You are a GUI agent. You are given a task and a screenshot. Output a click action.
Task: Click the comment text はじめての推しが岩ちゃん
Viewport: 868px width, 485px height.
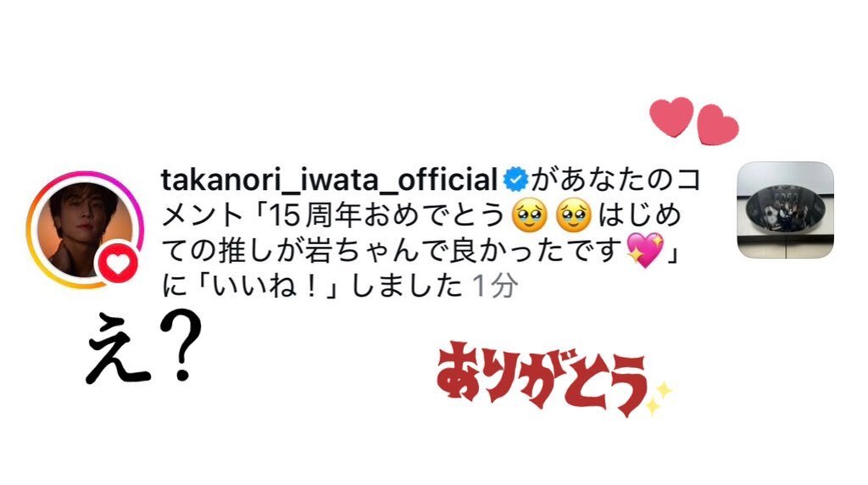[x=386, y=232]
